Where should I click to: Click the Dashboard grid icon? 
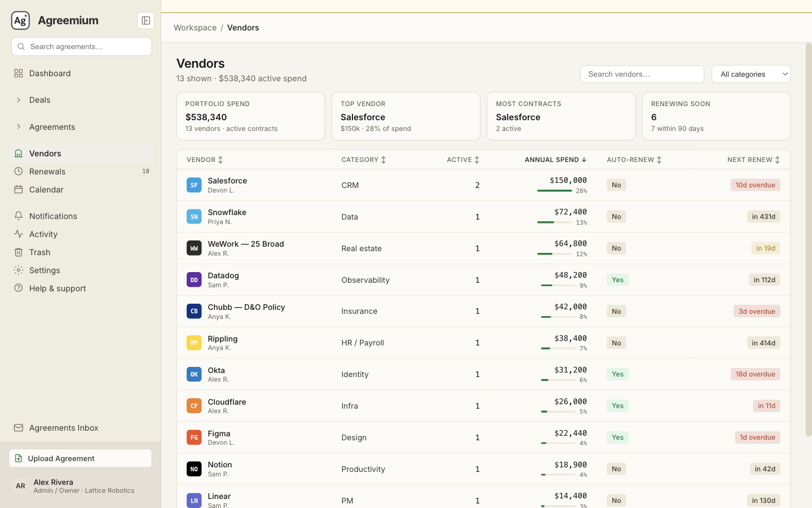(x=19, y=73)
